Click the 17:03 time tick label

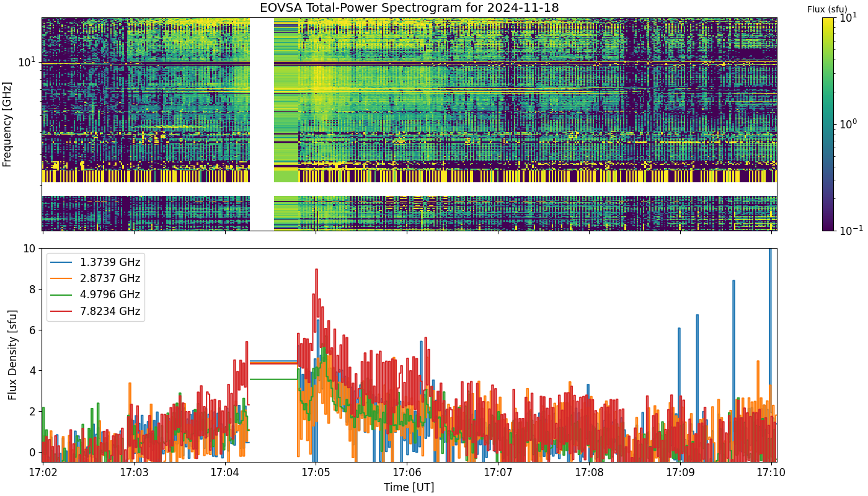coord(134,473)
